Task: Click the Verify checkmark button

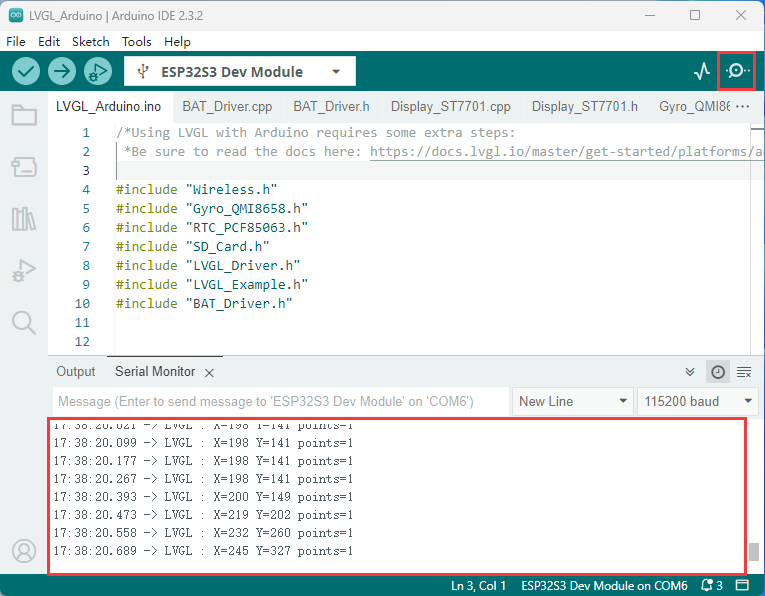Action: coord(26,71)
